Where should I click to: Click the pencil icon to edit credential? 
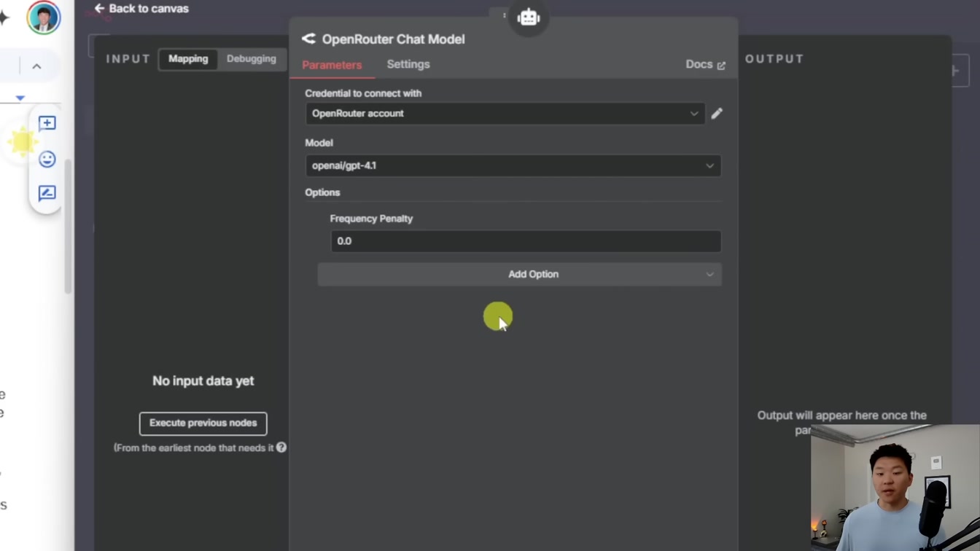pos(717,114)
